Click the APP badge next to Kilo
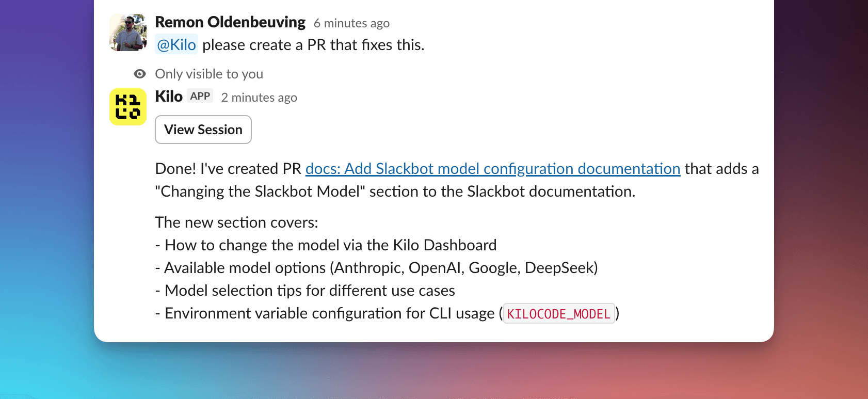868x399 pixels. tap(200, 95)
